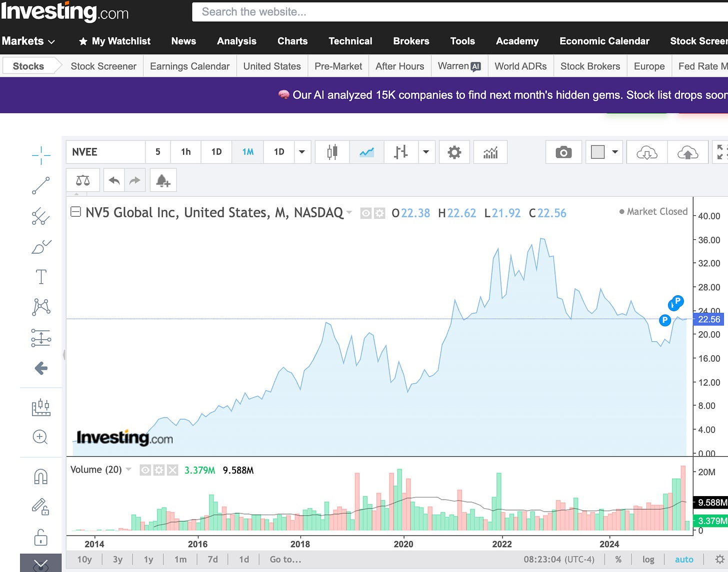728x572 pixels.
Task: Set interval to 1h
Action: point(186,152)
